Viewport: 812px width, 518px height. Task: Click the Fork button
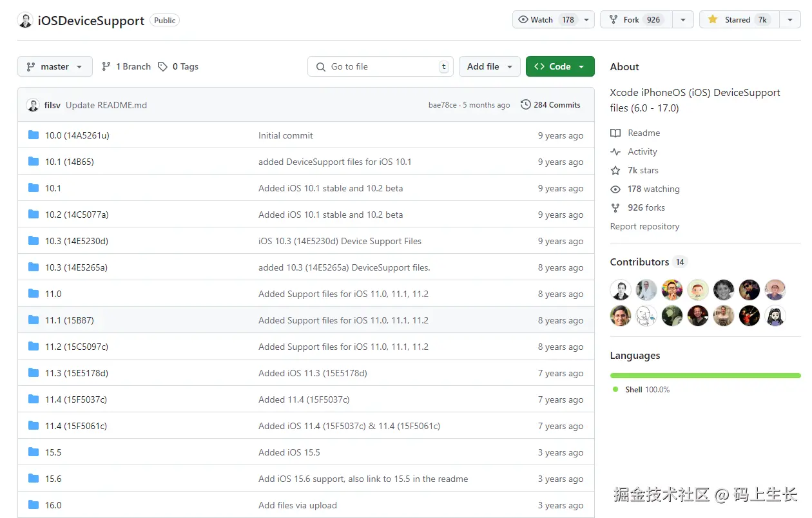tap(637, 19)
